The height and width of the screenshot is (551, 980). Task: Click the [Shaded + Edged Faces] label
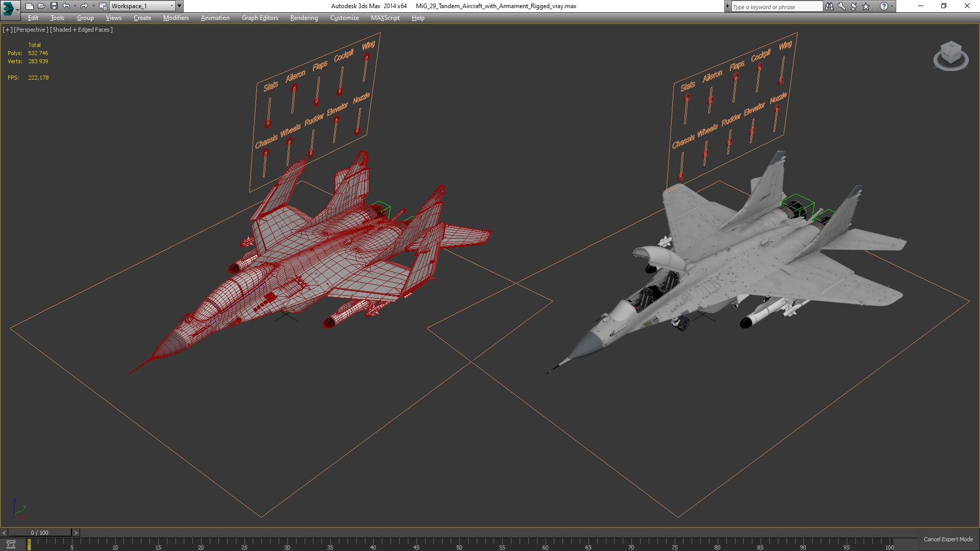(82, 30)
